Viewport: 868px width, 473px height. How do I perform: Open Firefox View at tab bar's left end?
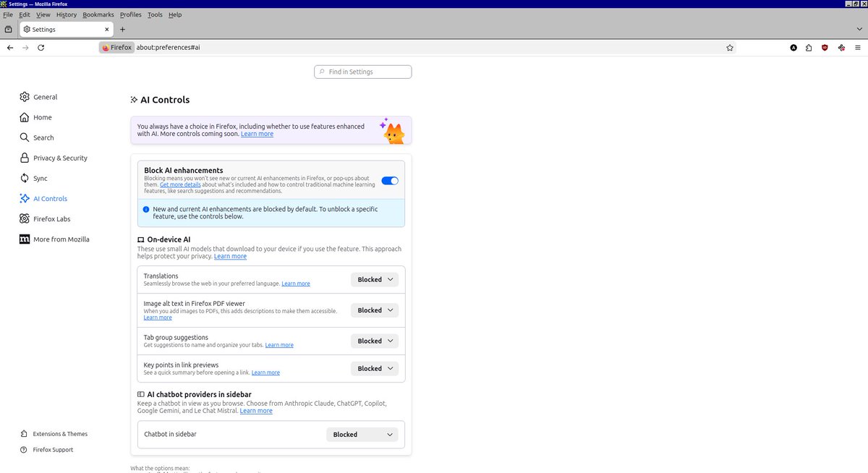(x=8, y=30)
